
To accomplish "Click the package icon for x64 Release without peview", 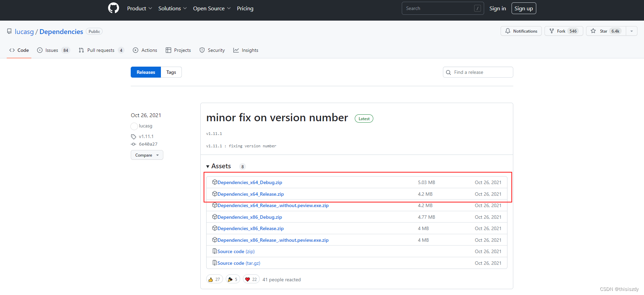I will [215, 205].
